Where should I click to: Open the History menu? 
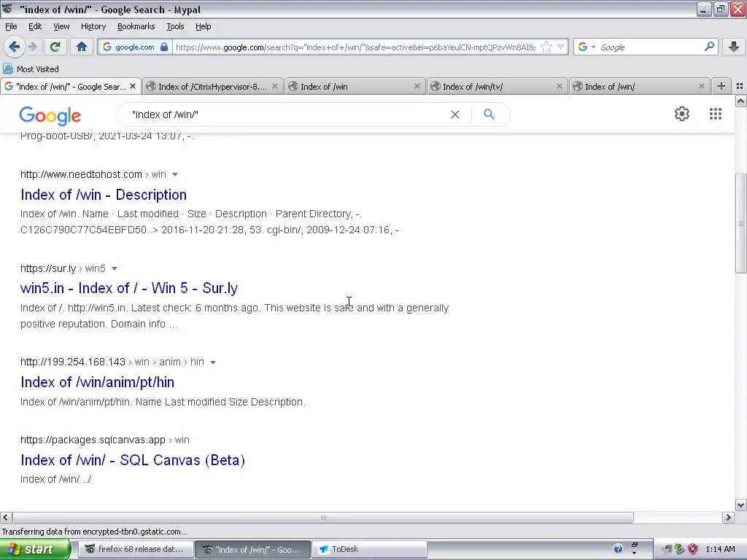93,26
